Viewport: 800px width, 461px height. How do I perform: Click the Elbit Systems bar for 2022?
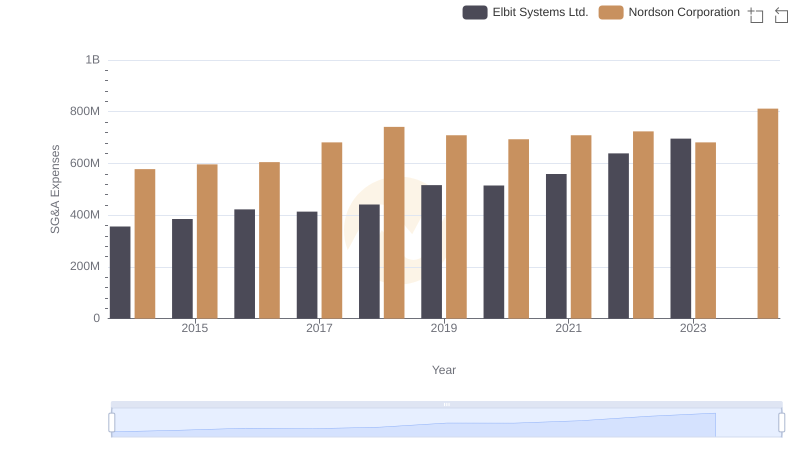click(x=618, y=236)
